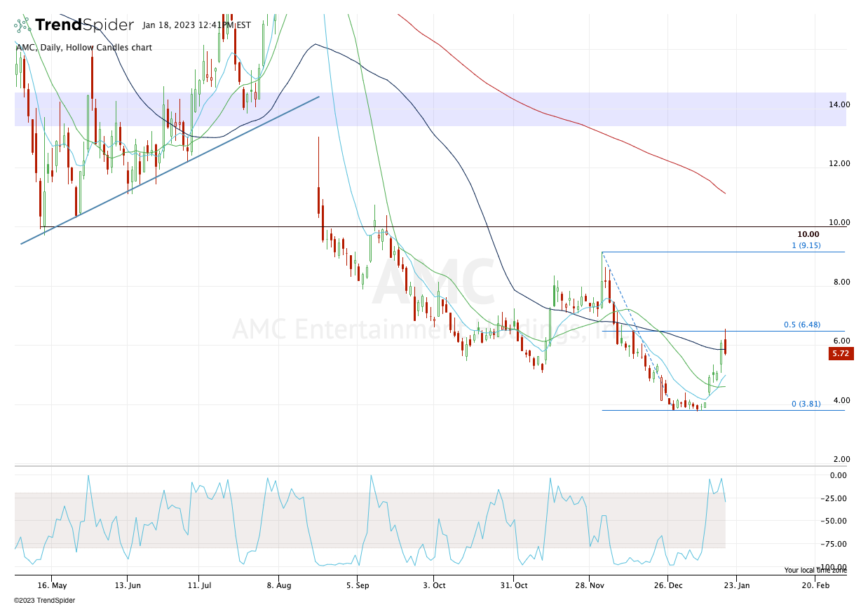Click the "Your local time zone" note

point(815,570)
